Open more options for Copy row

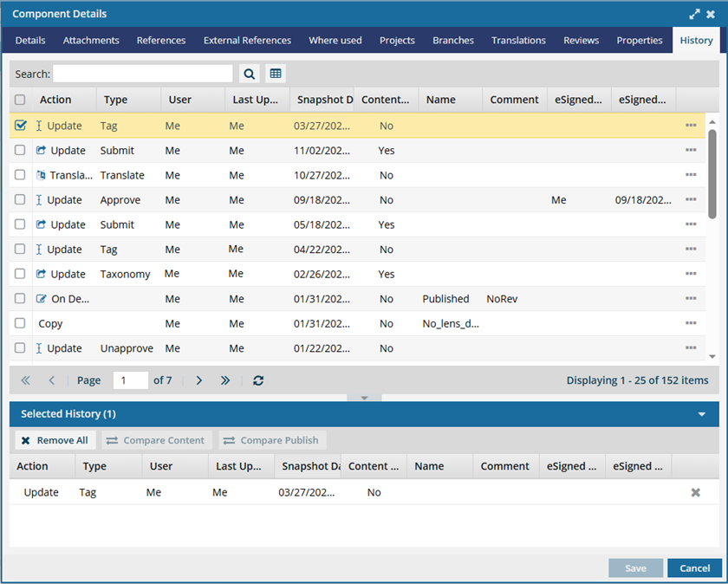point(691,324)
